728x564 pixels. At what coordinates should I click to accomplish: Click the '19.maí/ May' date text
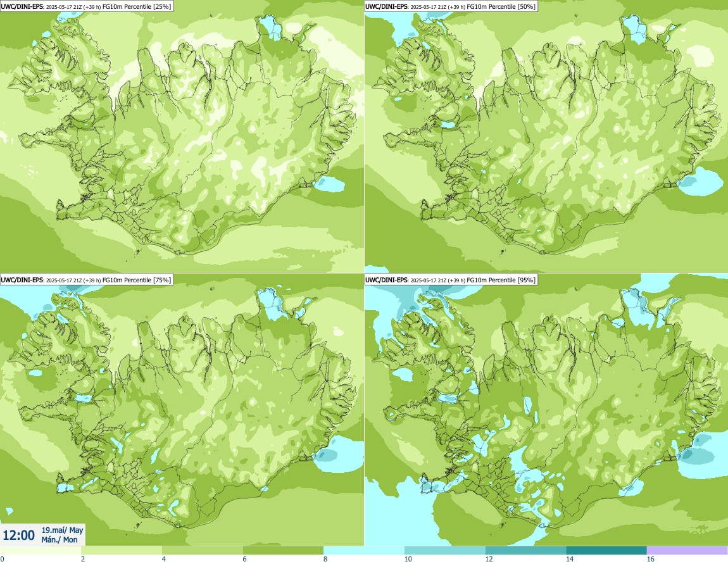tap(62, 530)
